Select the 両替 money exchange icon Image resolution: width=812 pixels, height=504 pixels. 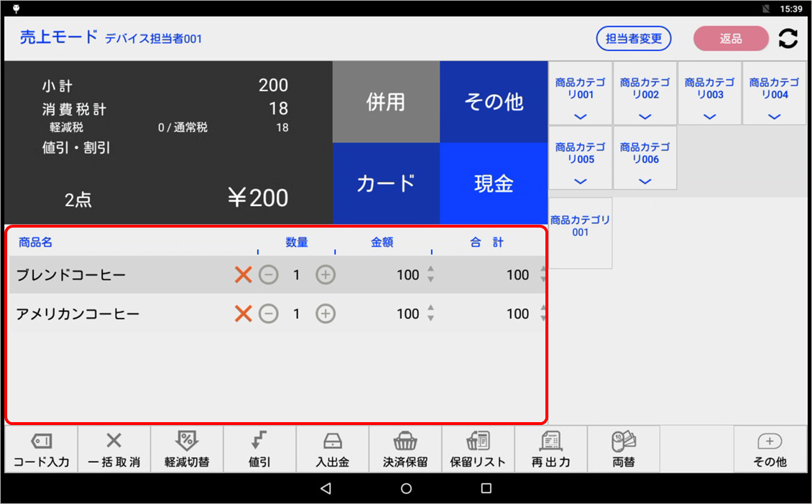(624, 449)
